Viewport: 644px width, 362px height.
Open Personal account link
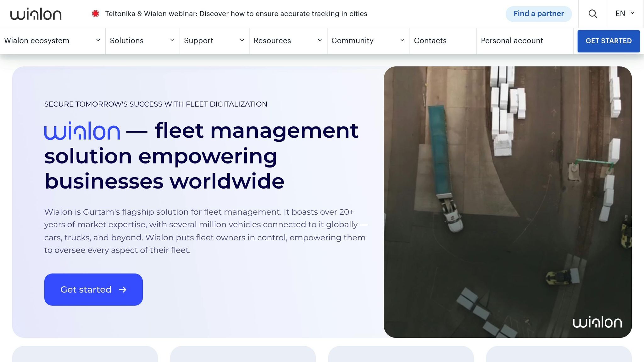[x=512, y=41]
